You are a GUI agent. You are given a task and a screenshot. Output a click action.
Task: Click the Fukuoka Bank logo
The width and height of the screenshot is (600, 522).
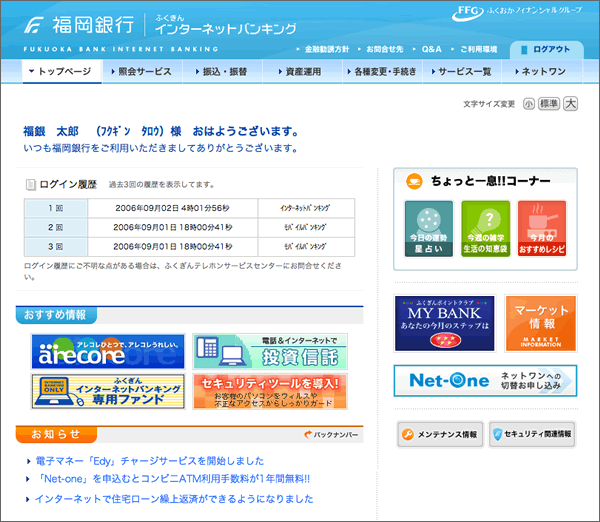pos(79,25)
